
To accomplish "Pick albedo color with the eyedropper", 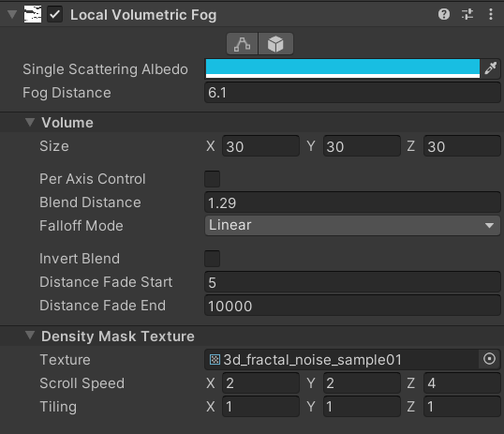I will point(491,68).
